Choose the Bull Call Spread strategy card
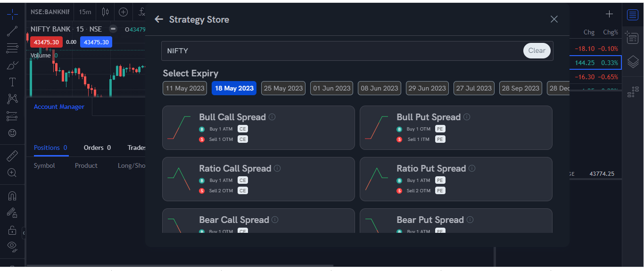Viewport: 644px width, 271px height. 258,128
